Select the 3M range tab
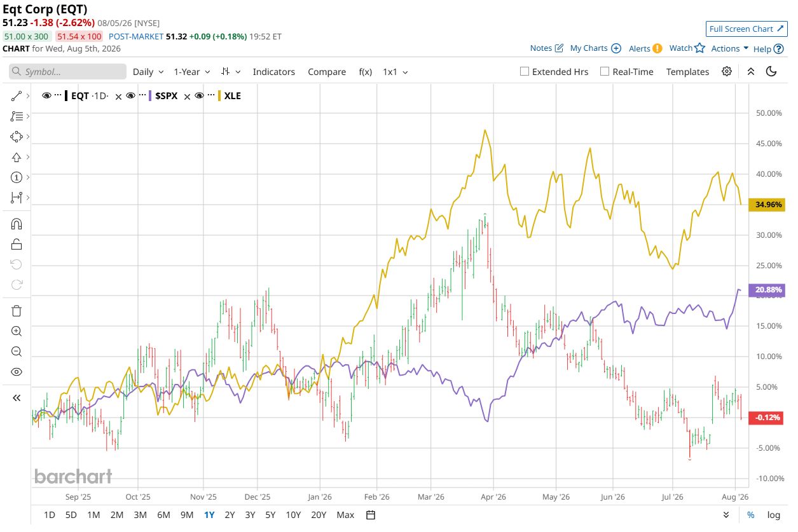Image resolution: width=798 pixels, height=532 pixels. pyautogui.click(x=140, y=515)
